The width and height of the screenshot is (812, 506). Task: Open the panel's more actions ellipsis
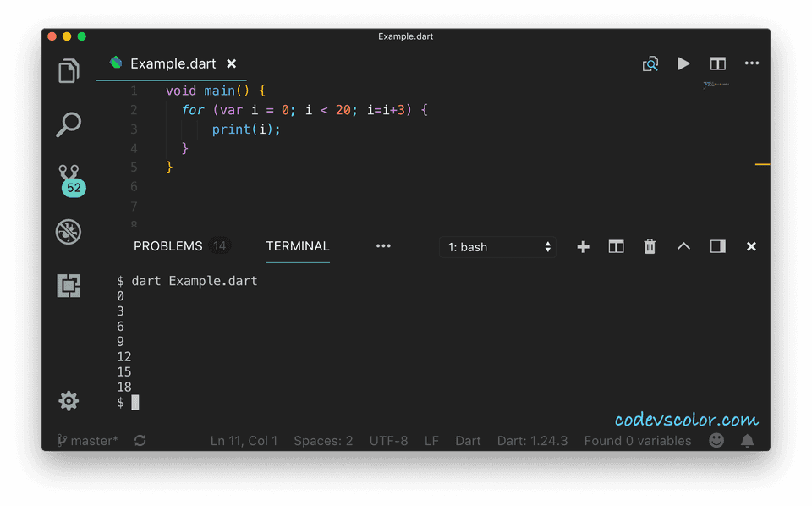pos(383,246)
